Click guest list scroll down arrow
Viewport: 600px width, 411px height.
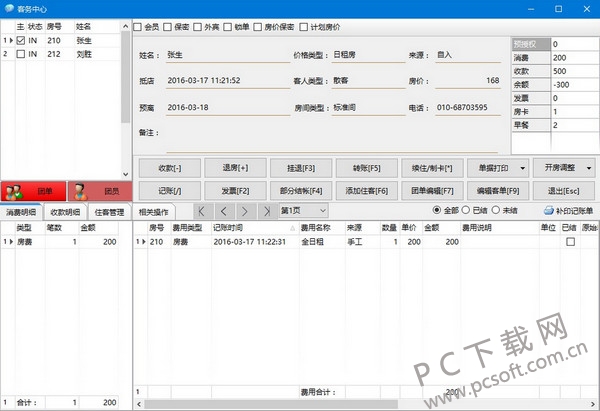(126, 174)
